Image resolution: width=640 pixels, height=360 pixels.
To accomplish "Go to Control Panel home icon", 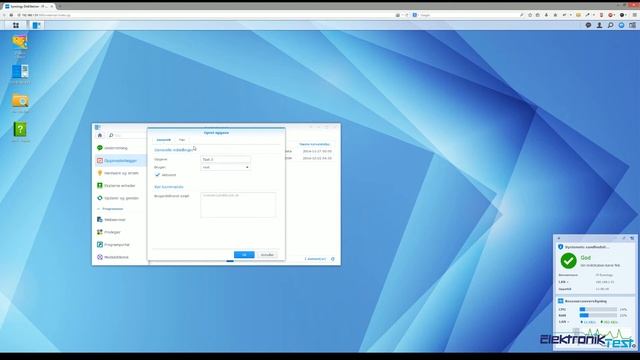I will click(100, 135).
